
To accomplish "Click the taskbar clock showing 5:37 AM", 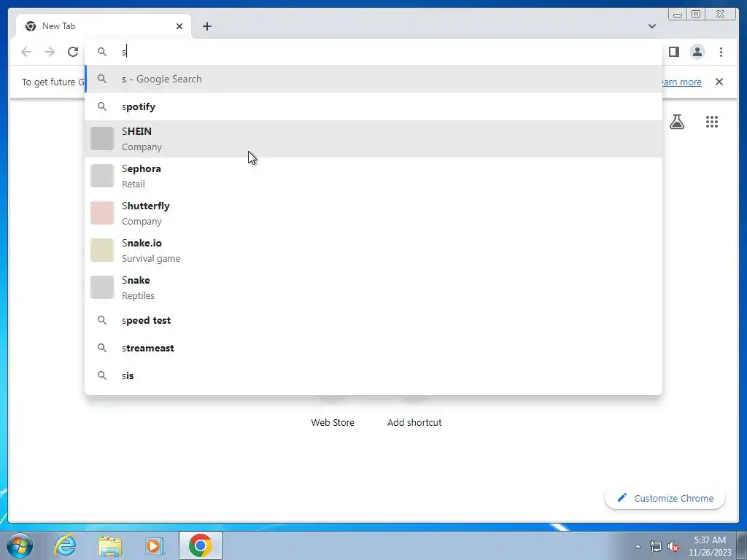I will (x=709, y=546).
